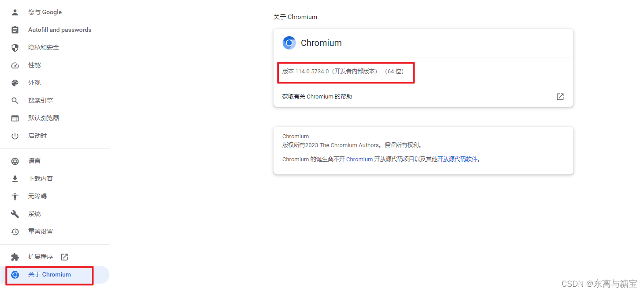This screenshot has width=644, height=292.
Task: Click the small Chromium label above the copyright
Action: [296, 137]
